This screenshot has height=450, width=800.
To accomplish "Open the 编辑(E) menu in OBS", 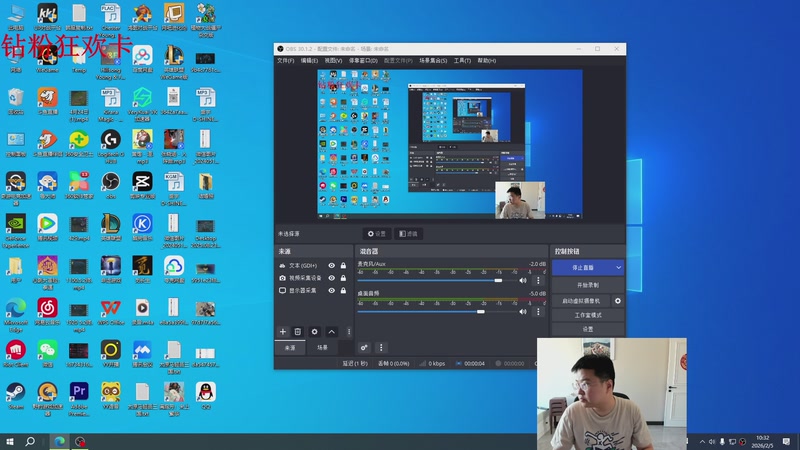I will pyautogui.click(x=309, y=61).
